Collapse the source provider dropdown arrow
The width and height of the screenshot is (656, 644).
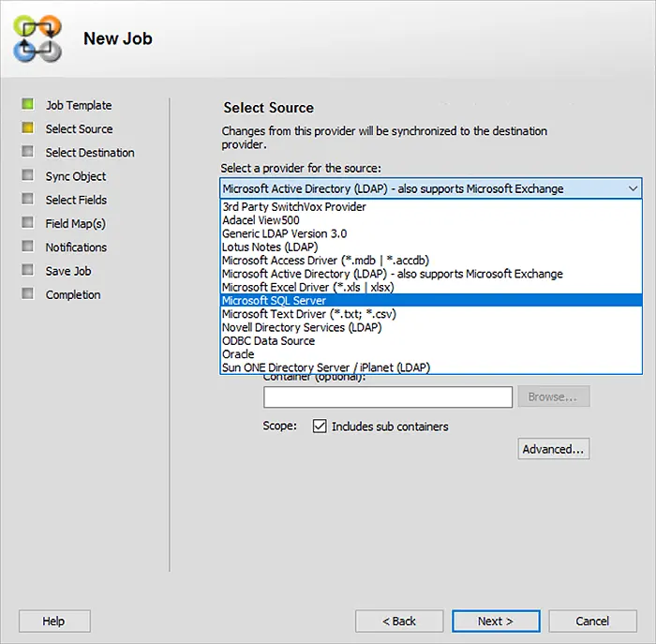tap(633, 188)
